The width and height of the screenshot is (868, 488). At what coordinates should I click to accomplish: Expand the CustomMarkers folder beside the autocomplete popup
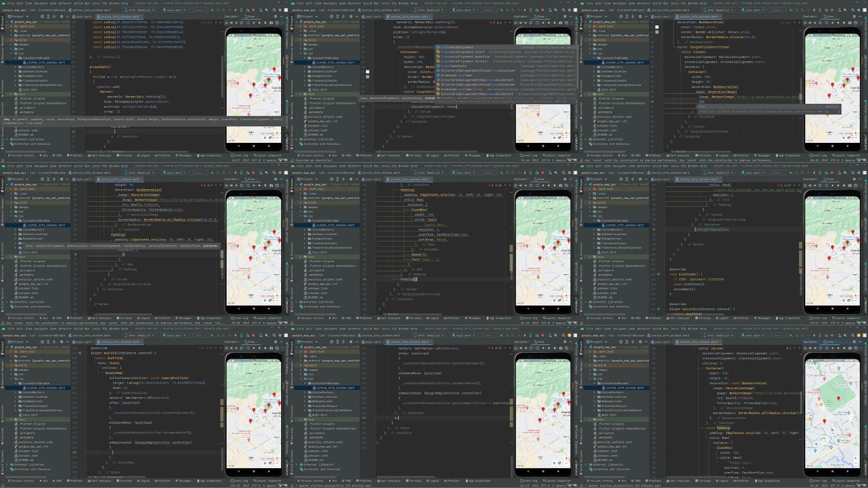click(305, 67)
